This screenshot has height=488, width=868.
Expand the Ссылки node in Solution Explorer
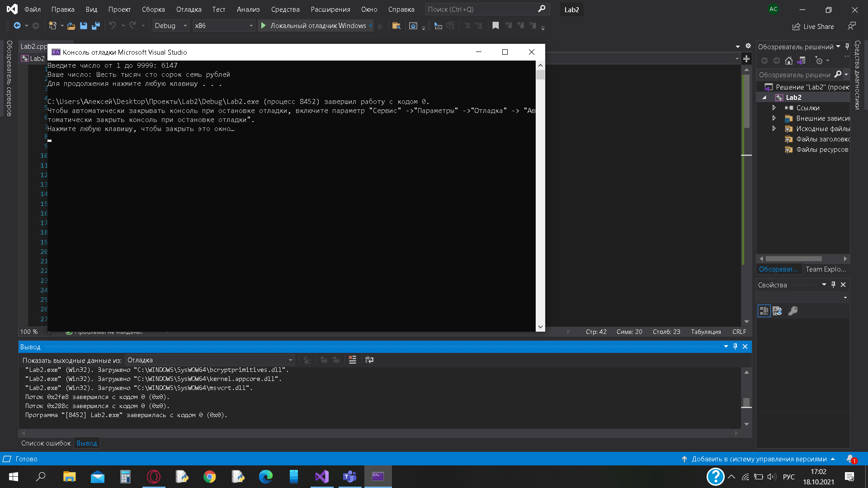click(774, 108)
